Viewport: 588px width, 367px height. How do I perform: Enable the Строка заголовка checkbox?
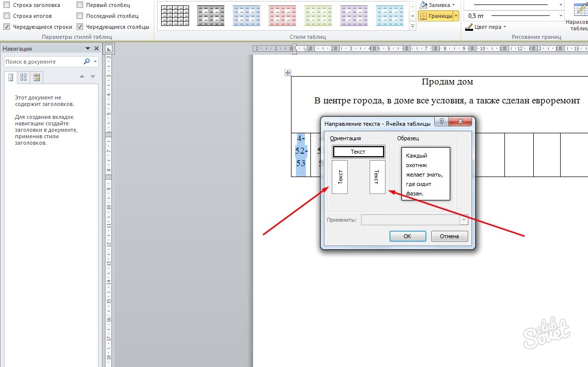[7, 5]
